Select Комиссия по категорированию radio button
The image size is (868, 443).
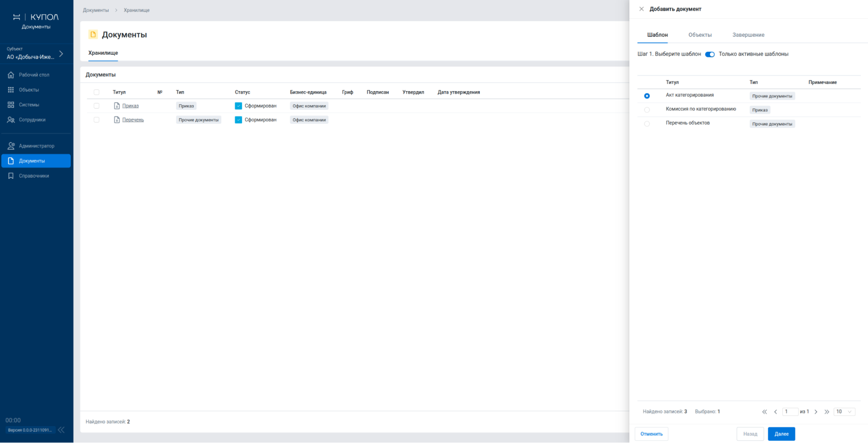647,110
